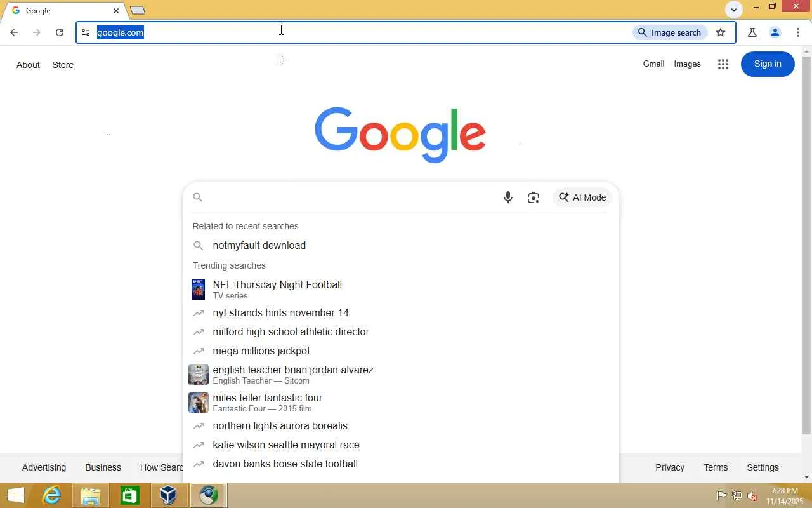This screenshot has width=812, height=508.
Task: Choose "northern lights aurora borealis" suggestion
Action: (x=400, y=426)
